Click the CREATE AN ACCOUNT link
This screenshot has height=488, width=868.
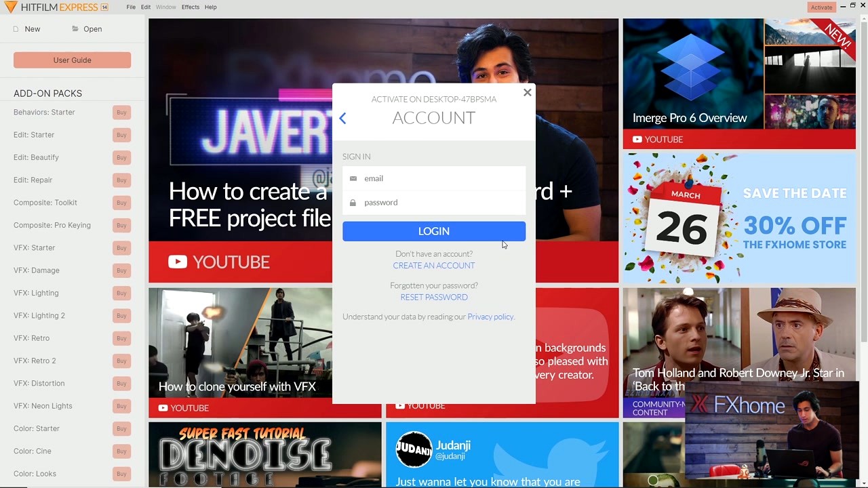point(433,265)
